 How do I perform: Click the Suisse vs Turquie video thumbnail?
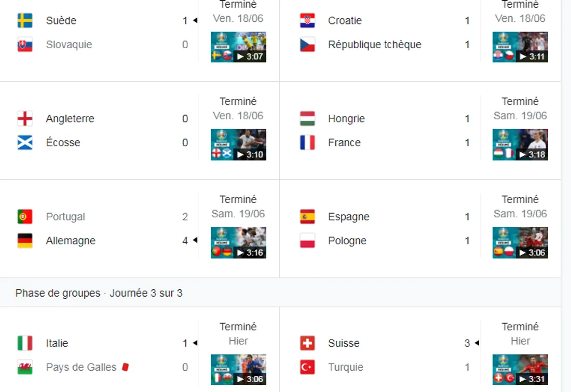520,369
